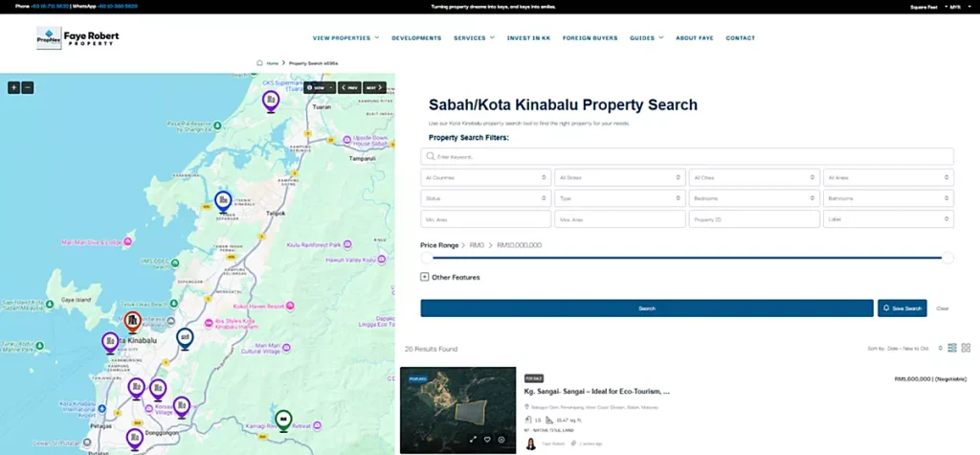Click the purple pin on Kota Kinabalu label
The image size is (980, 455).
(110, 343)
